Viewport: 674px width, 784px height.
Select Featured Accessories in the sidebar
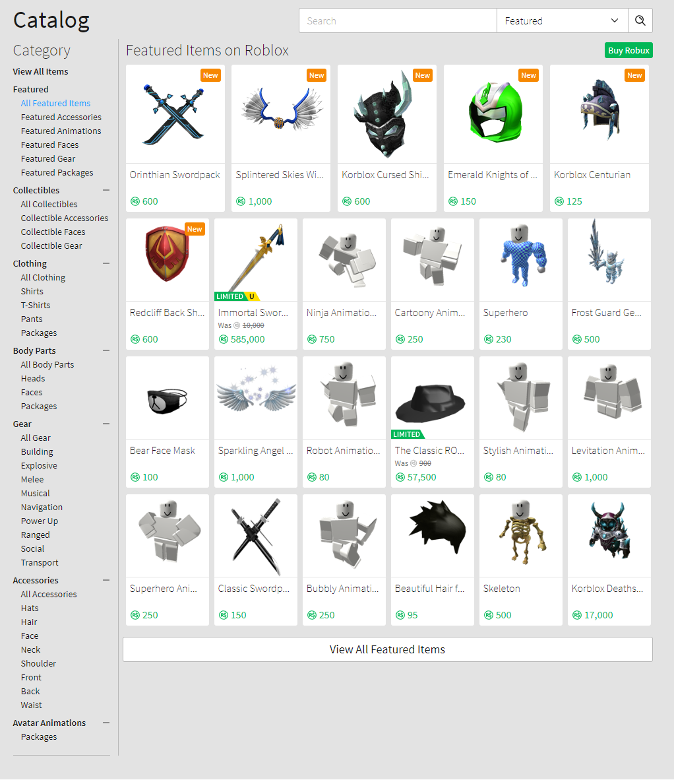(61, 117)
